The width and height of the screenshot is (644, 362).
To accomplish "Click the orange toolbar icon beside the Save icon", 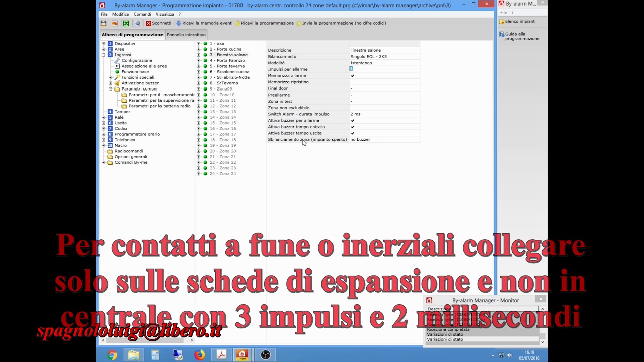I will (x=115, y=23).
